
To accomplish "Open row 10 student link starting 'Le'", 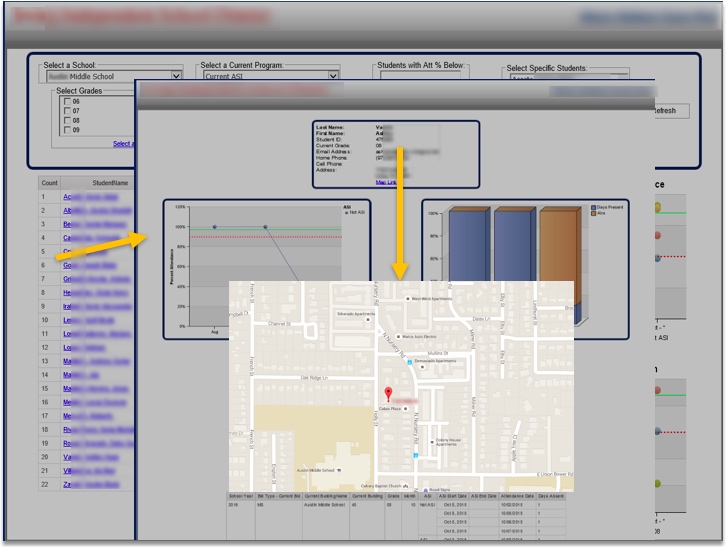I will [x=89, y=320].
